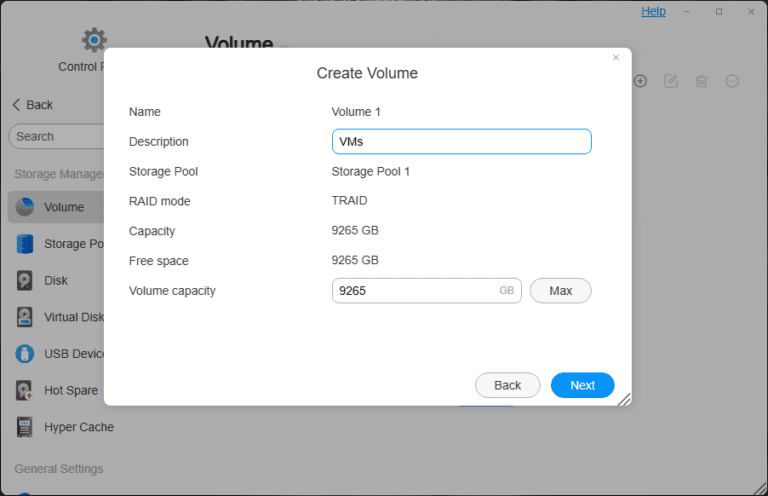The height and width of the screenshot is (496, 768).
Task: Close the Create Volume dialog
Action: [x=616, y=58]
